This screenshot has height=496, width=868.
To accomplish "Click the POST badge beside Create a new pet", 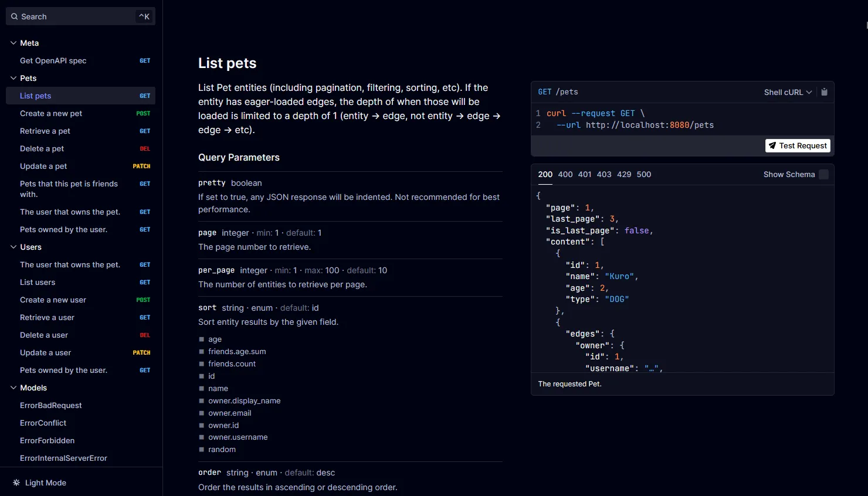I will click(143, 113).
